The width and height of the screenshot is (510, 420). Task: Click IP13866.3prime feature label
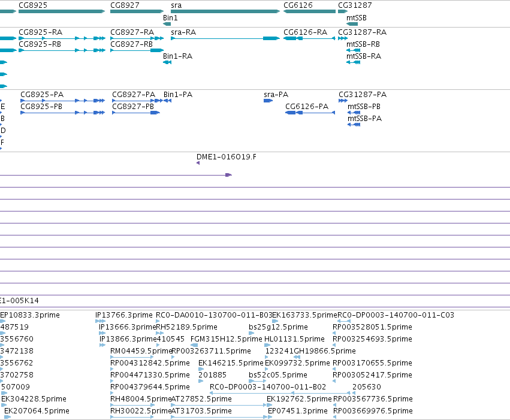(x=128, y=339)
